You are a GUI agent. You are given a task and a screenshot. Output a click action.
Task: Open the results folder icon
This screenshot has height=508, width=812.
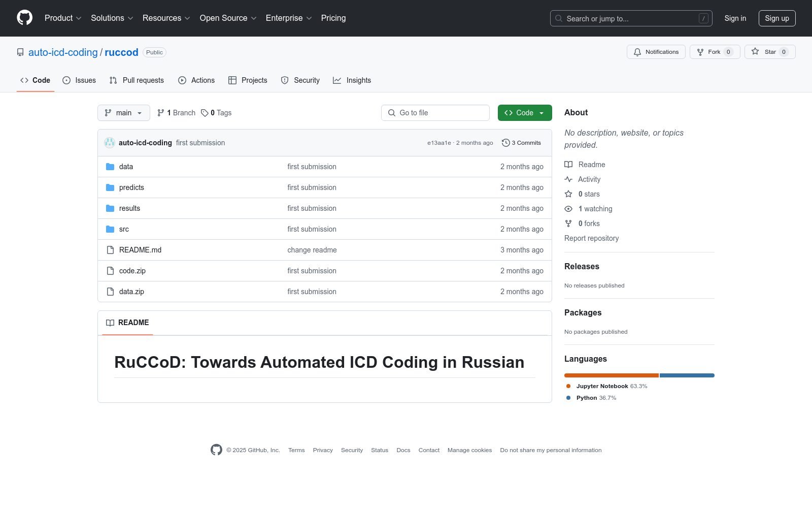pos(110,208)
